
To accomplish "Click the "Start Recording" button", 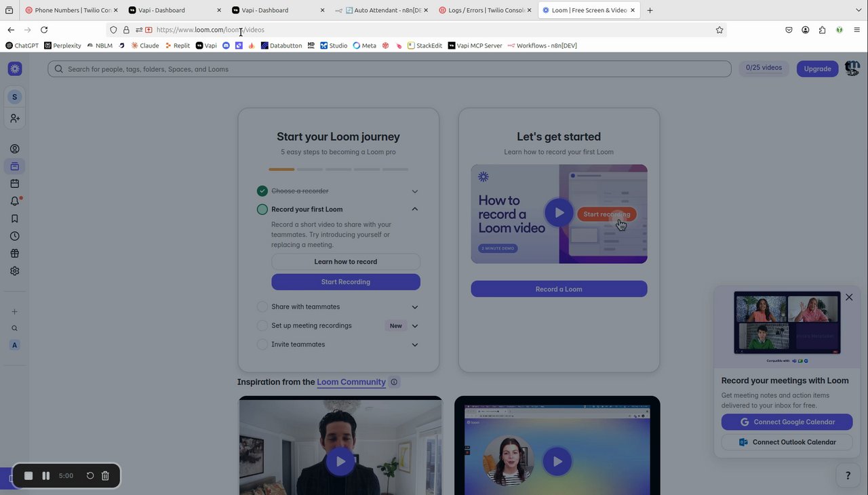I will click(346, 282).
